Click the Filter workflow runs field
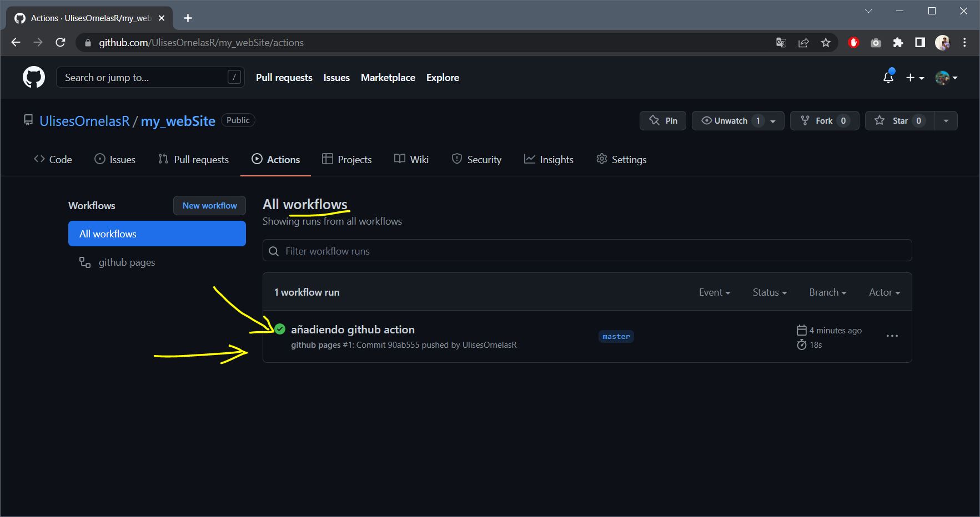 click(587, 250)
